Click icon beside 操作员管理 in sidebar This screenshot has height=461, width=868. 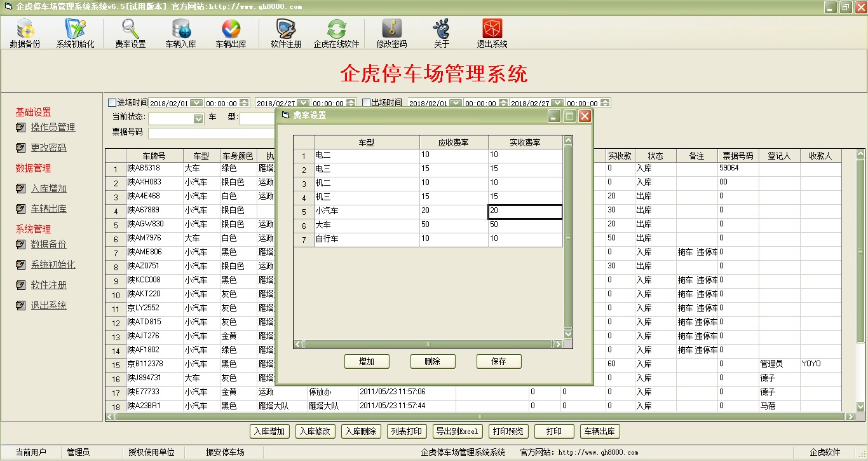pos(21,128)
